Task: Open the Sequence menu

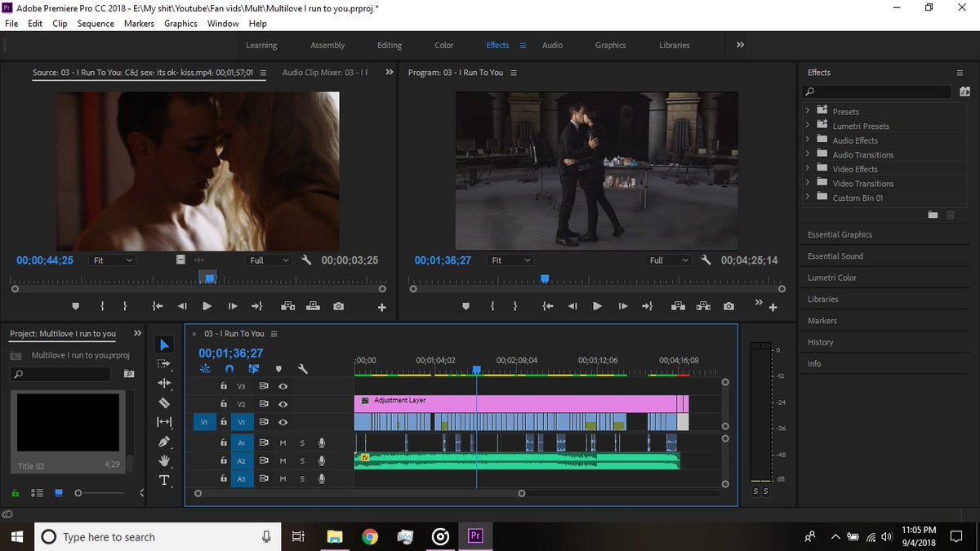Action: click(x=96, y=24)
